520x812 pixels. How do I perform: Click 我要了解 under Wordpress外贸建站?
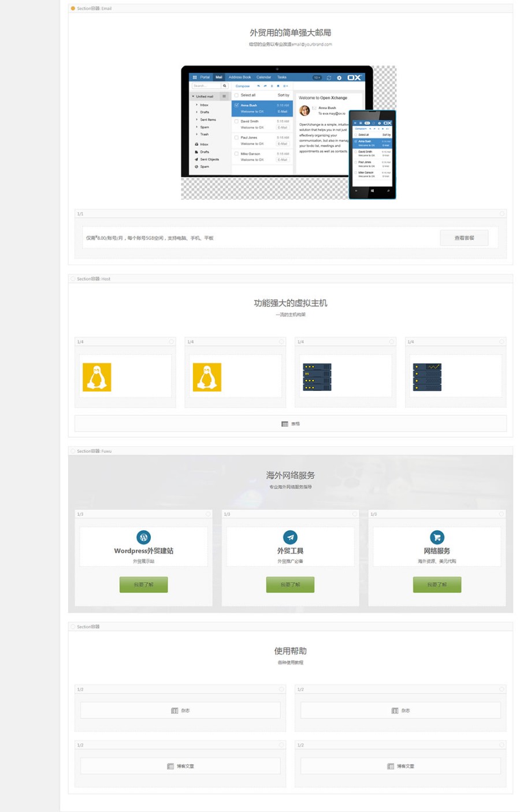[x=143, y=584]
